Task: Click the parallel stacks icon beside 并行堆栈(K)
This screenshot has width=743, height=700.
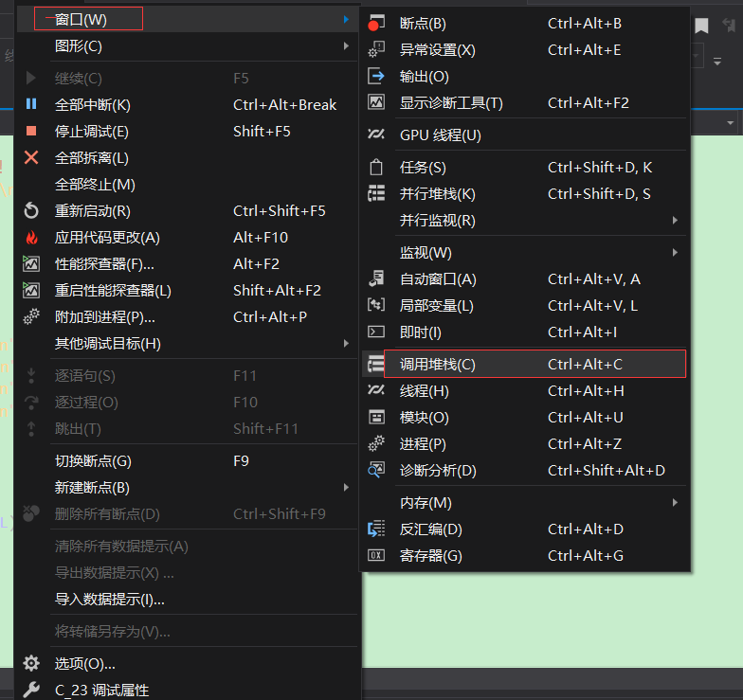Action: [376, 193]
